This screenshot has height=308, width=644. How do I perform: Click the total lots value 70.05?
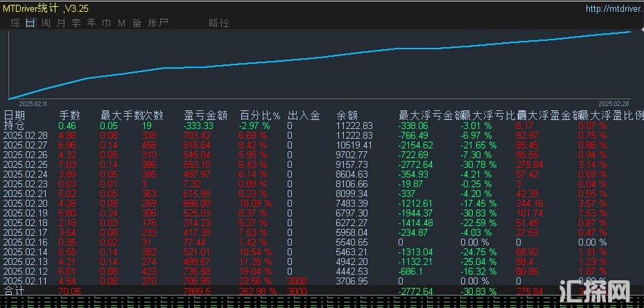[x=69, y=291]
